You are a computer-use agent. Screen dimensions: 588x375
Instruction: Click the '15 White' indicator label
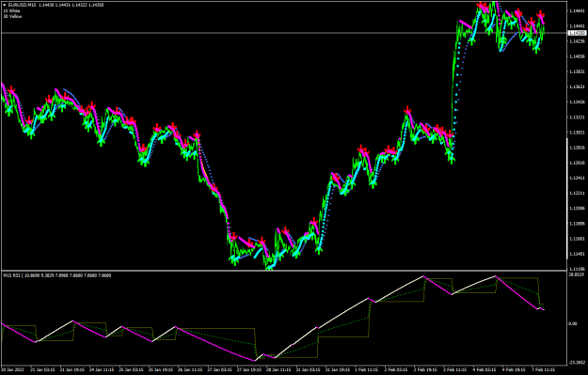pyautogui.click(x=12, y=11)
